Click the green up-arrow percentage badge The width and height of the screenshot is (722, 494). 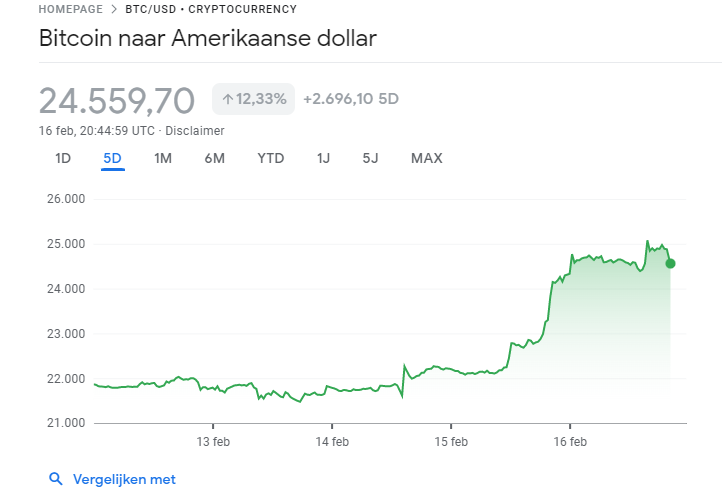254,99
